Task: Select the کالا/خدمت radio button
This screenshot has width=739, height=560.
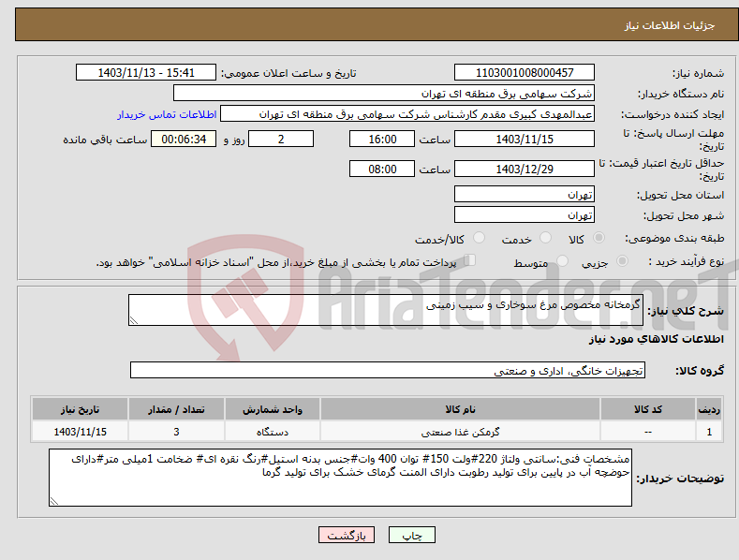Action: click(x=479, y=238)
